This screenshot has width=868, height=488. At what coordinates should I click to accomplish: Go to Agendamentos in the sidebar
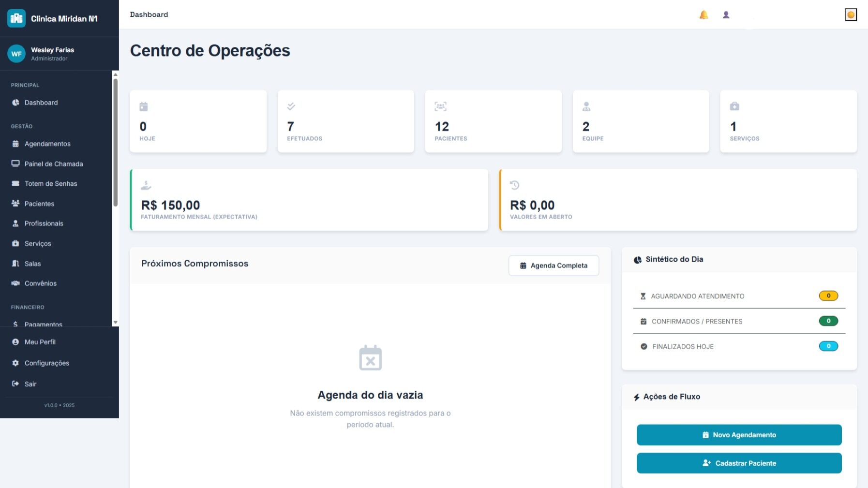(x=47, y=144)
